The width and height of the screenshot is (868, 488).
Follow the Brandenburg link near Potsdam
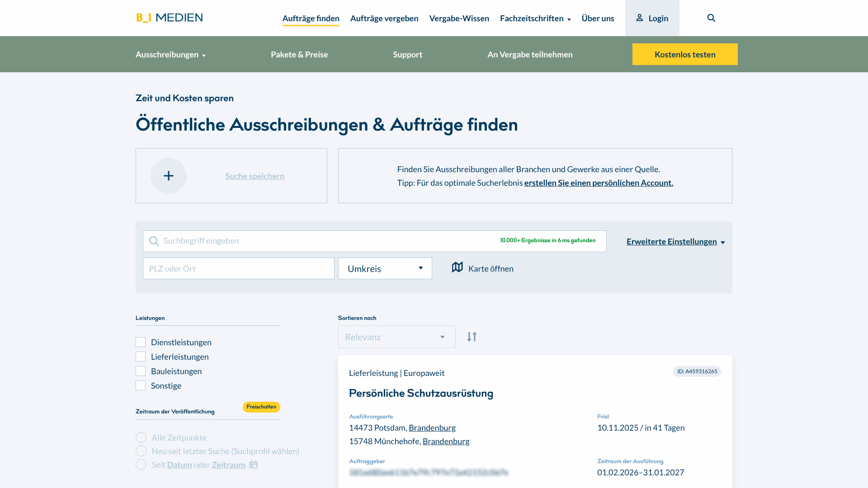pos(432,427)
